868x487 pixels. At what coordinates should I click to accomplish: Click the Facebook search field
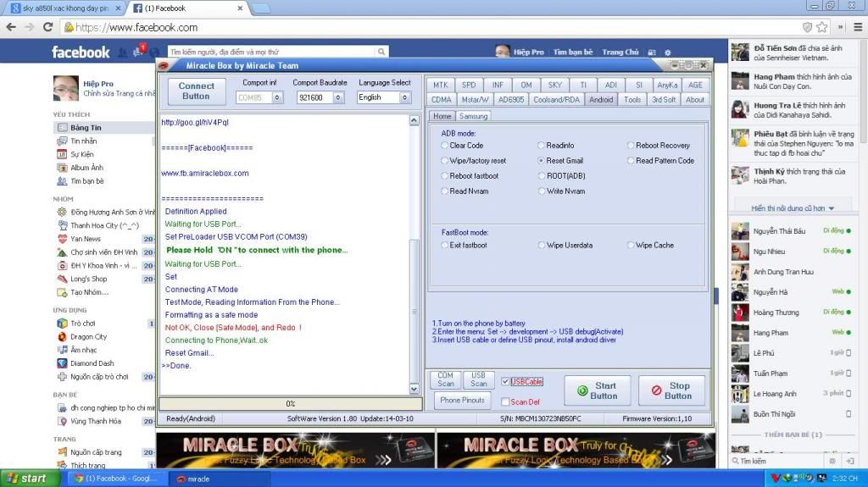(x=271, y=52)
